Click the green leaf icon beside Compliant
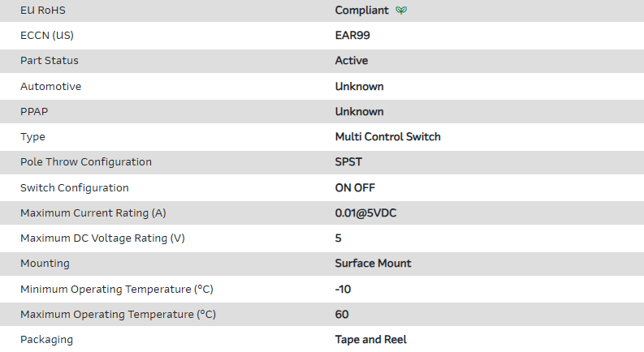The image size is (644, 352). [401, 11]
